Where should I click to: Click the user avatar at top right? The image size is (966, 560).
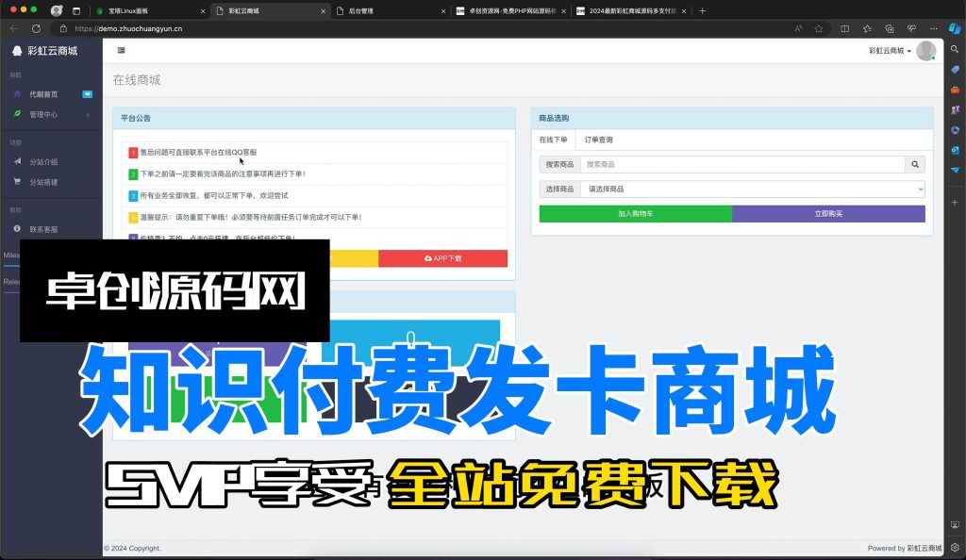coord(926,51)
